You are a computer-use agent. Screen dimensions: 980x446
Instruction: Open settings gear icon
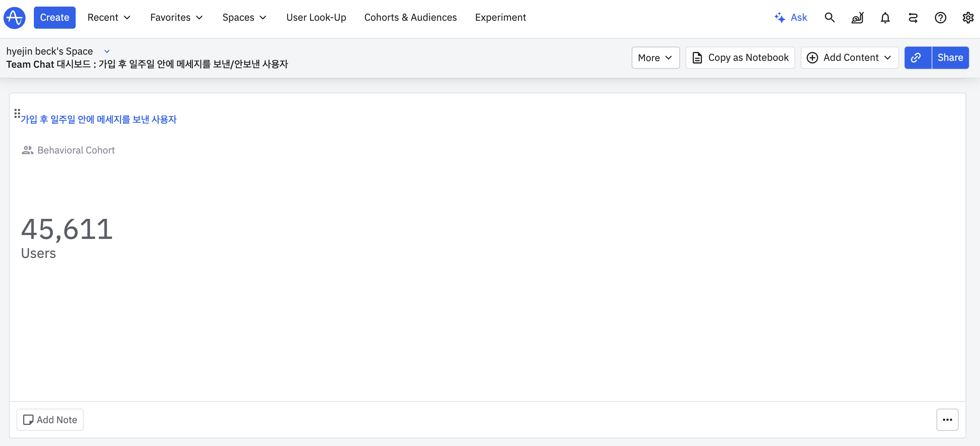click(968, 18)
